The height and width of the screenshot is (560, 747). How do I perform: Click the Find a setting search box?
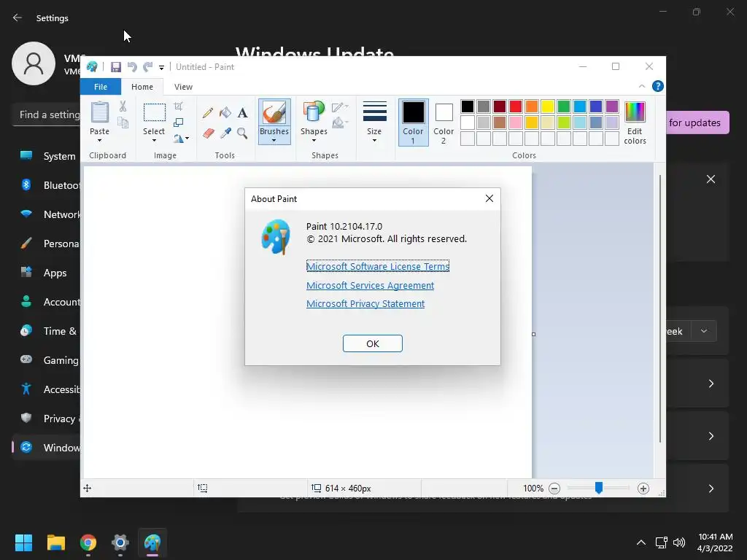tap(46, 114)
